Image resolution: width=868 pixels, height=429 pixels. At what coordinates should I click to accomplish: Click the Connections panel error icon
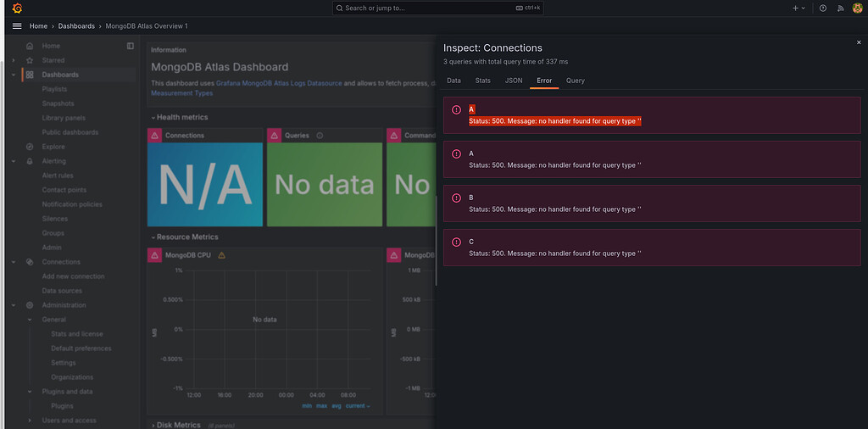coord(154,136)
